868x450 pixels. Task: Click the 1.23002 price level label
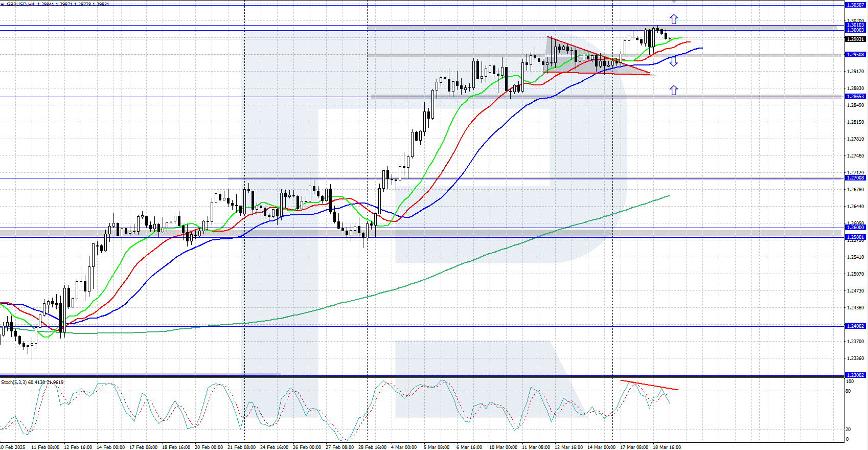point(855,375)
